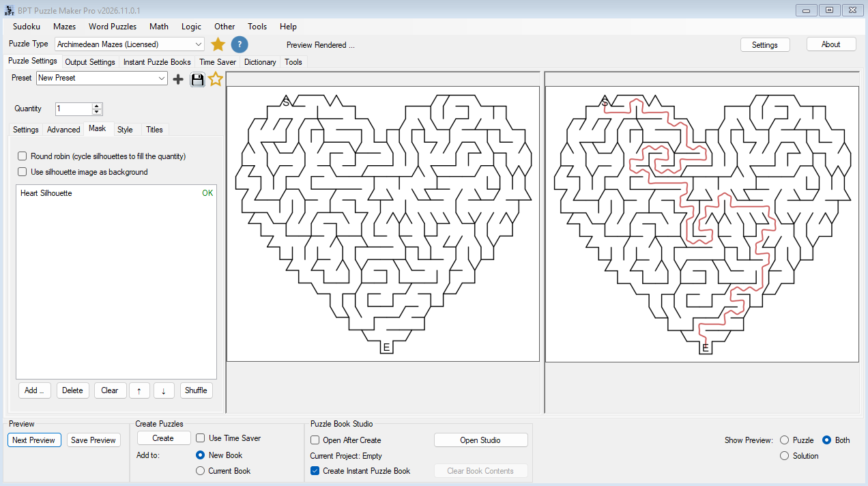Open the Titles sub-tab
This screenshot has height=486, width=868.
pos(154,130)
